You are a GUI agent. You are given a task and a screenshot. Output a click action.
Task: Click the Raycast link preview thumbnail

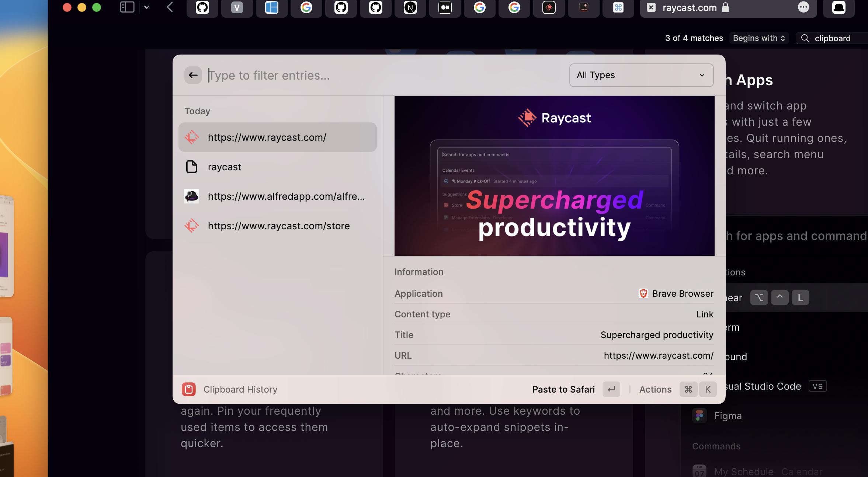pyautogui.click(x=554, y=176)
